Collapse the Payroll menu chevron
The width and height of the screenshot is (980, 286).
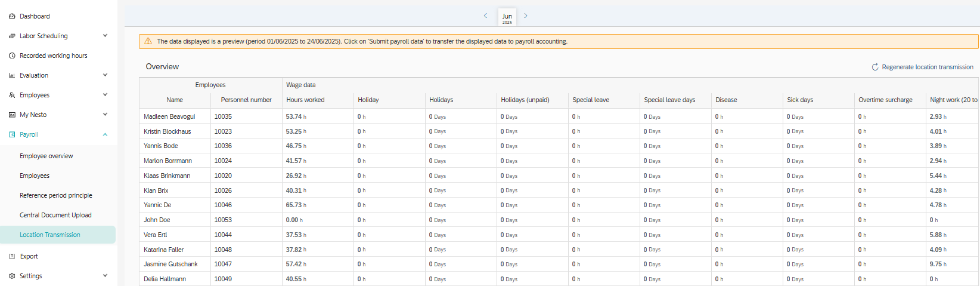pyautogui.click(x=105, y=135)
